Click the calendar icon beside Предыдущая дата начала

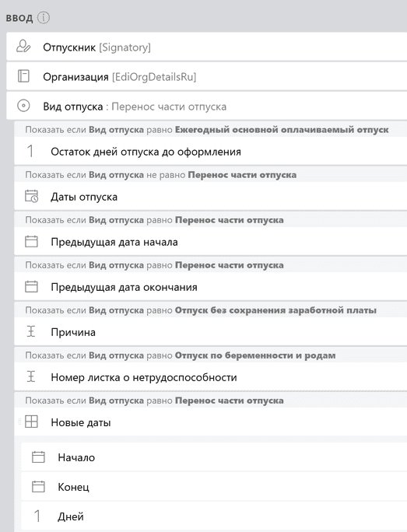(31, 242)
